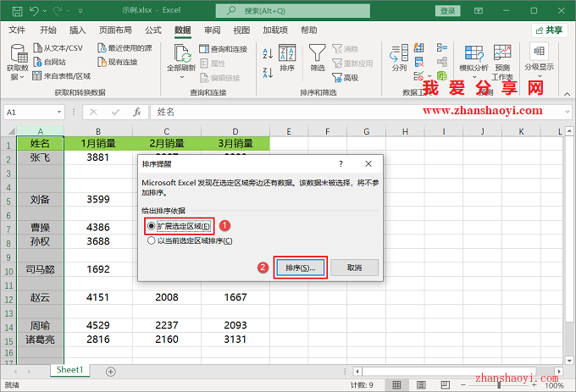Click the Sign in (登录) button
The image size is (576, 392).
(x=447, y=11)
